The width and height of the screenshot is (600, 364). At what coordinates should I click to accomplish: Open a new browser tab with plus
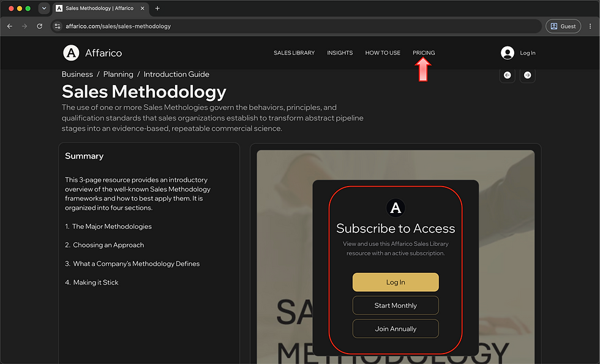pyautogui.click(x=157, y=9)
